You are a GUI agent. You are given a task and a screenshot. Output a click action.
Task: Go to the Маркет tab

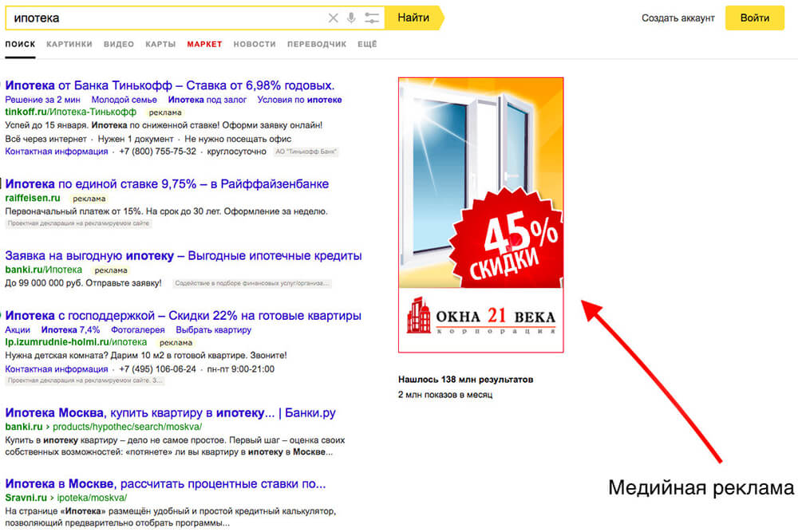pos(204,44)
